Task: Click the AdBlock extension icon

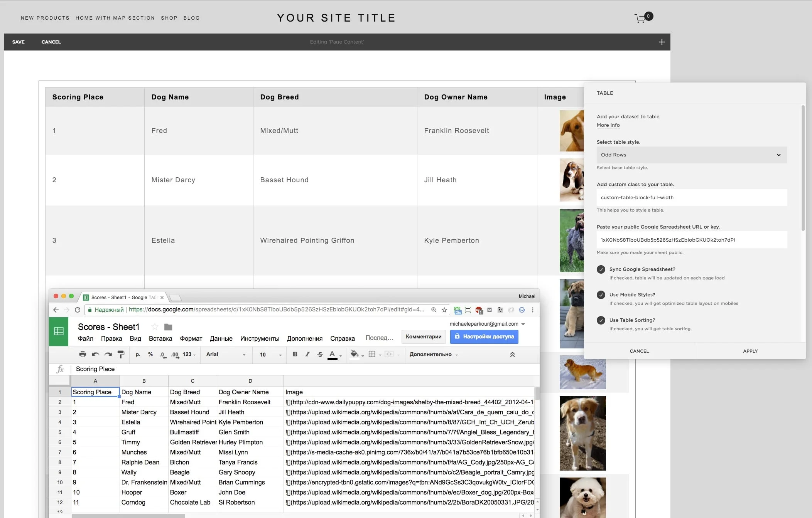Action: click(x=478, y=310)
